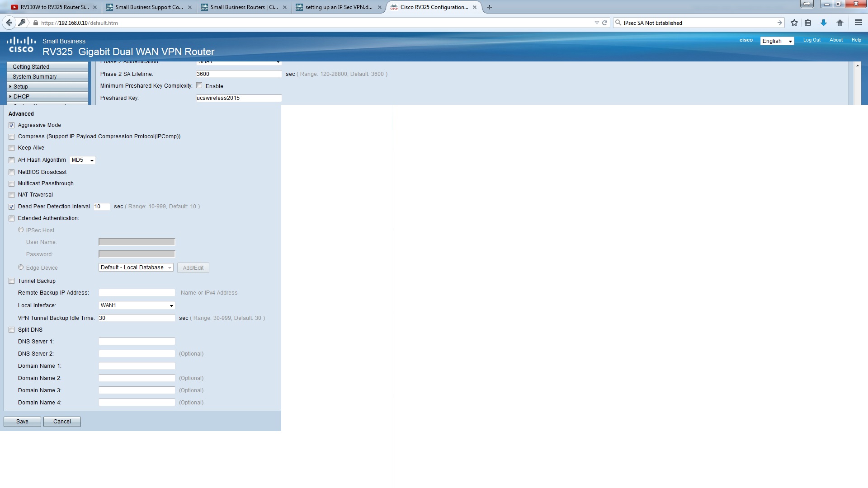
Task: Close the Small Business Support Co... tab
Action: [190, 7]
